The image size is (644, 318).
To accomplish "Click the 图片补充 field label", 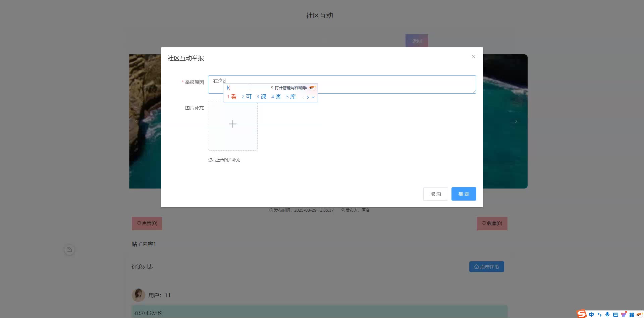I will pyautogui.click(x=195, y=108).
